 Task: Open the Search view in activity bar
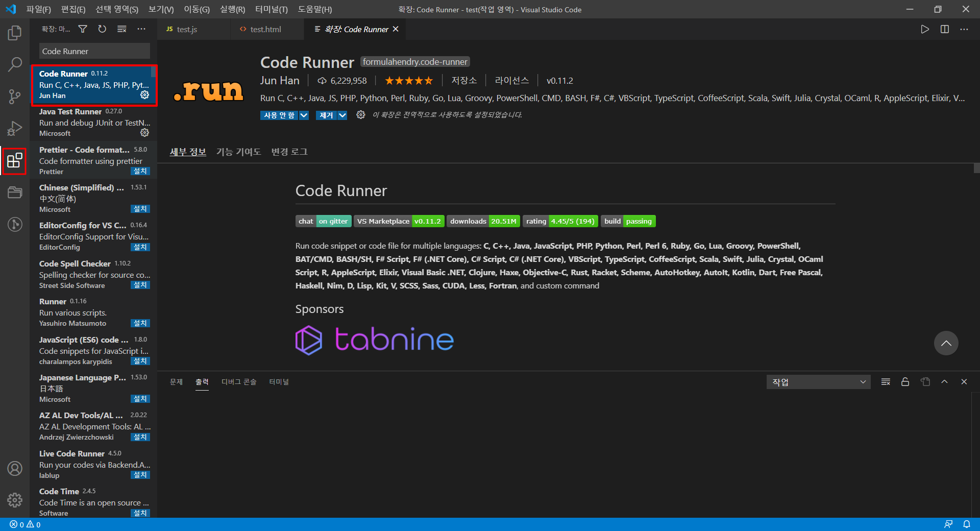(x=15, y=65)
